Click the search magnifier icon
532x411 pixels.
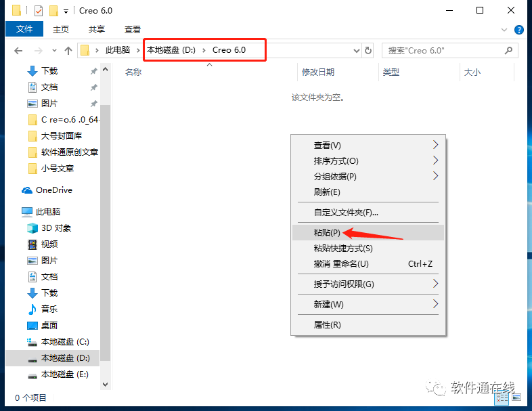pyautogui.click(x=508, y=51)
